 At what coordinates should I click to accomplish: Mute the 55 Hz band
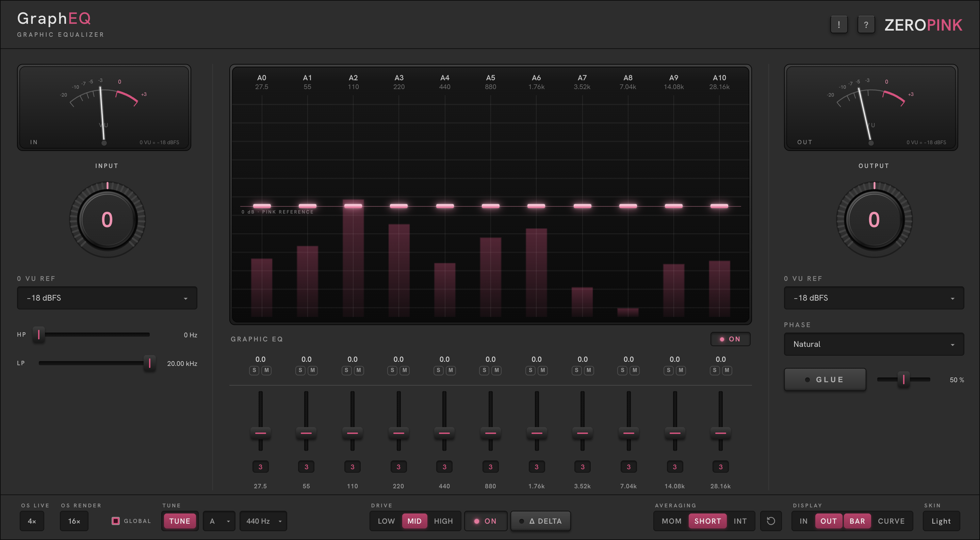(313, 370)
